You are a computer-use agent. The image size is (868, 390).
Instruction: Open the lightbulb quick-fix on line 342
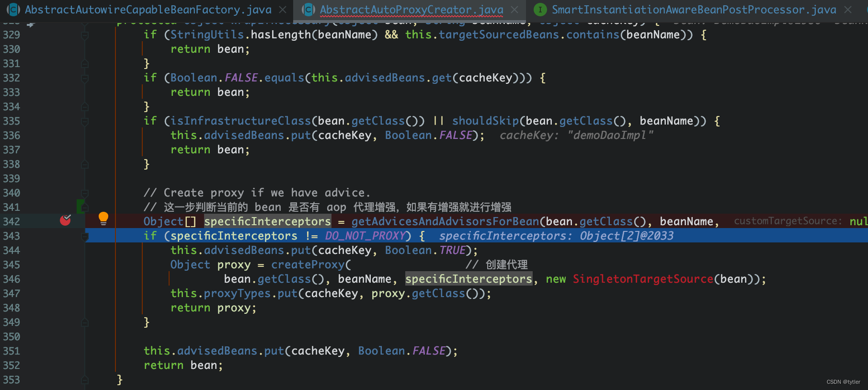(x=103, y=219)
